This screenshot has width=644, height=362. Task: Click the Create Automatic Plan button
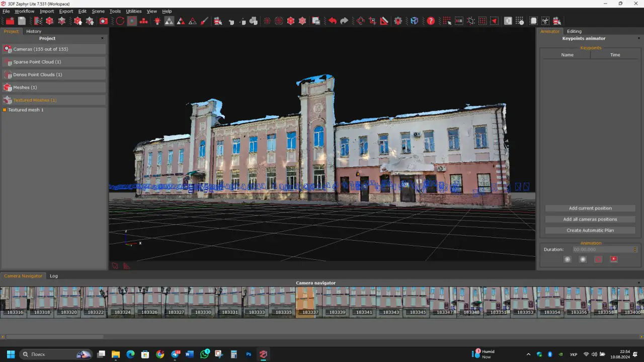click(590, 230)
